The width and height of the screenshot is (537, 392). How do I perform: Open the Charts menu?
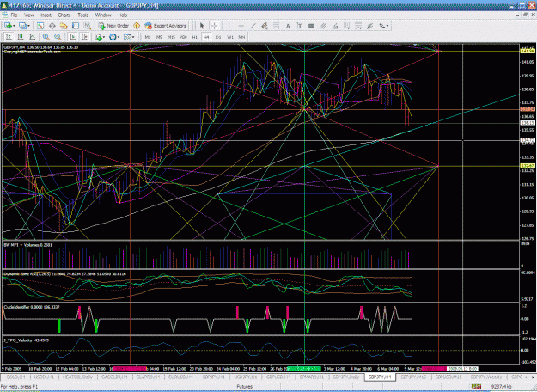(x=64, y=15)
